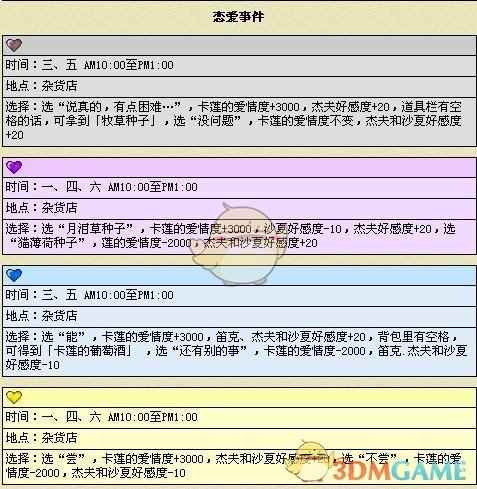The height and width of the screenshot is (489, 477).
Task: Click purple section 地点:杂货店 row
Action: click(239, 208)
